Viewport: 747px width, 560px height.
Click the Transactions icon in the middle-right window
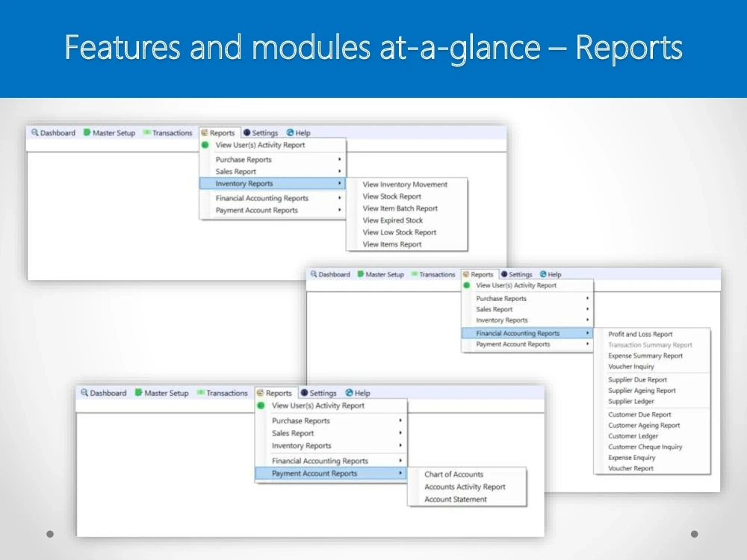[x=415, y=274]
